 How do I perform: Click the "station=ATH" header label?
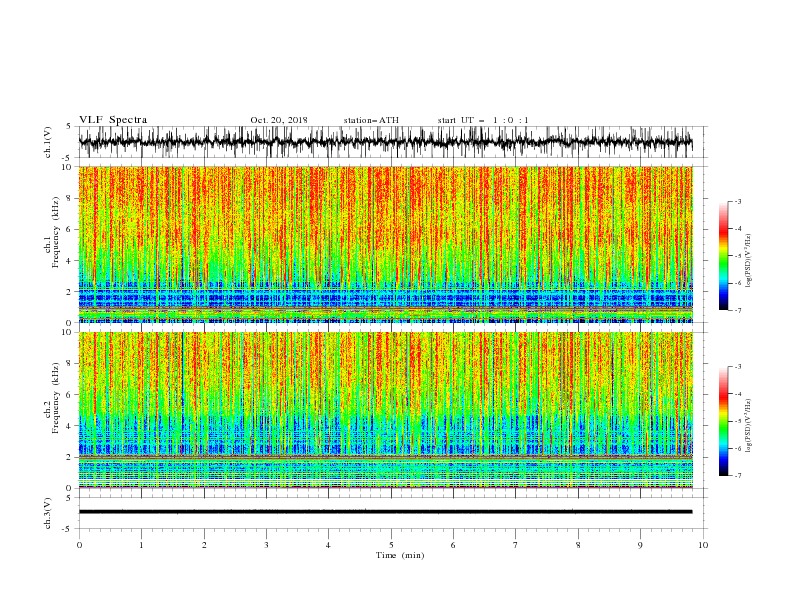pyautogui.click(x=371, y=120)
